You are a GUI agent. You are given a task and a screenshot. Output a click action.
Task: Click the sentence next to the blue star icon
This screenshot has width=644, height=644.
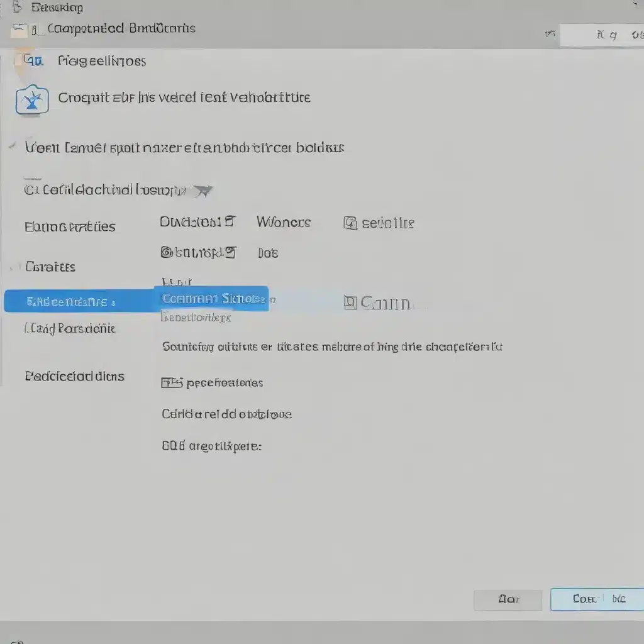pyautogui.click(x=184, y=97)
